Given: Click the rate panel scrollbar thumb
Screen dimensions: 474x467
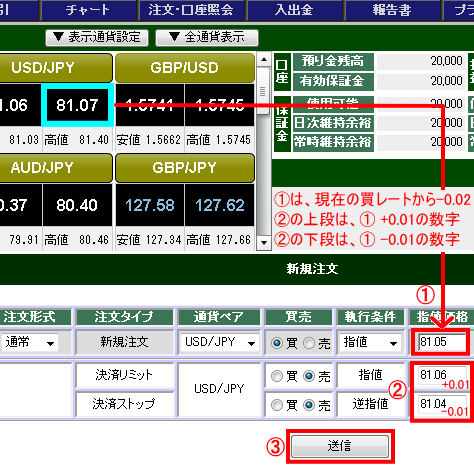Looking at the screenshot, I should tap(264, 91).
